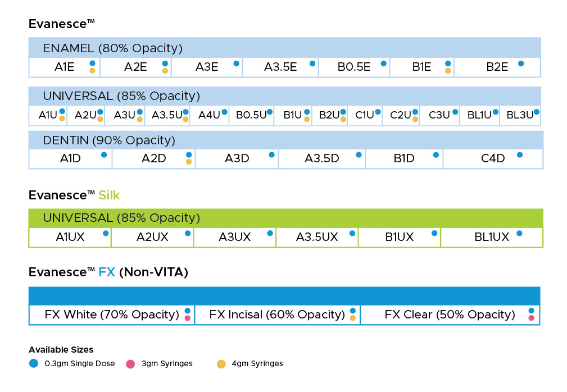Click the blue dot beside BL1UX
Image resolution: width=567 pixels, height=392 pixels.
pos(519,234)
